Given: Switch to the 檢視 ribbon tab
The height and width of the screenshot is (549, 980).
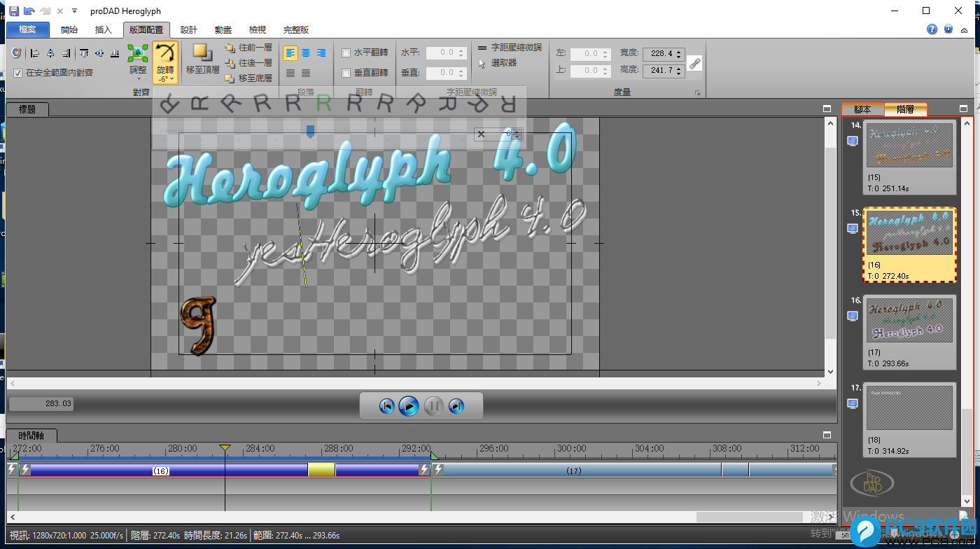Looking at the screenshot, I should pos(258,29).
